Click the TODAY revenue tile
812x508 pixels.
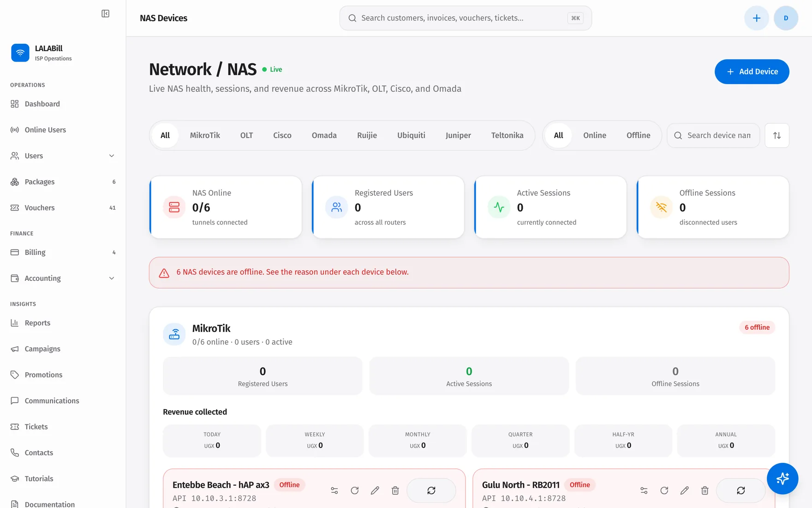[x=212, y=441]
